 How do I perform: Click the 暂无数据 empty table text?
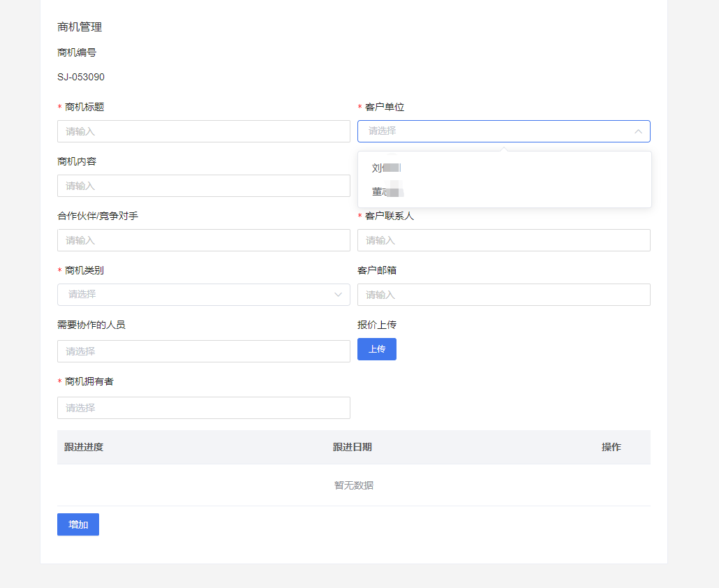[x=353, y=485]
